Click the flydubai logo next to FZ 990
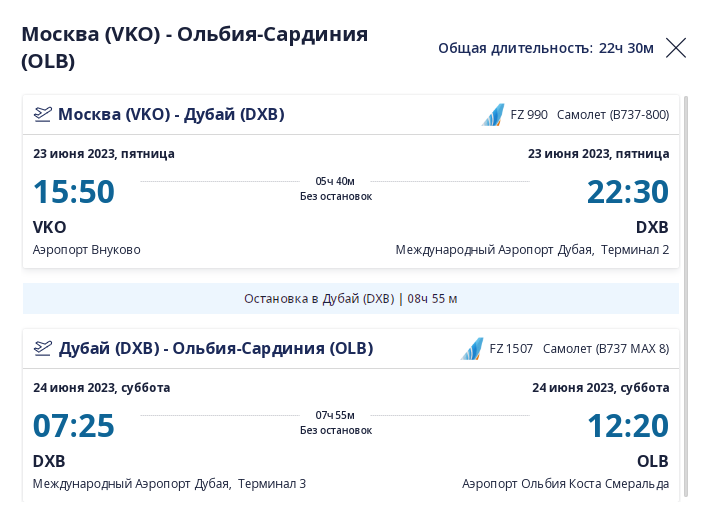 (x=493, y=115)
